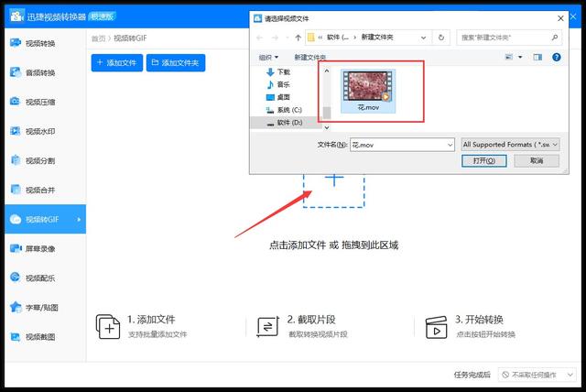Select the 视频分割 split tool

pyautogui.click(x=39, y=160)
